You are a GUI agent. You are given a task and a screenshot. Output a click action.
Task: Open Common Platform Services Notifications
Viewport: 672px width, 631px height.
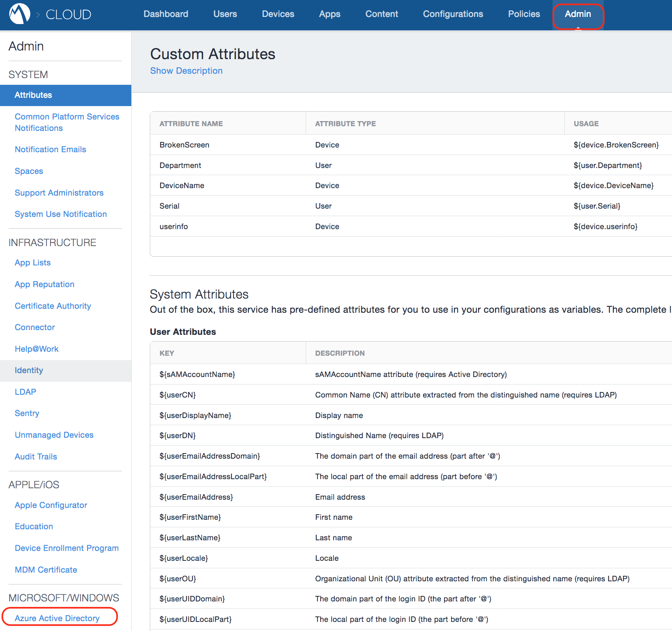[67, 122]
